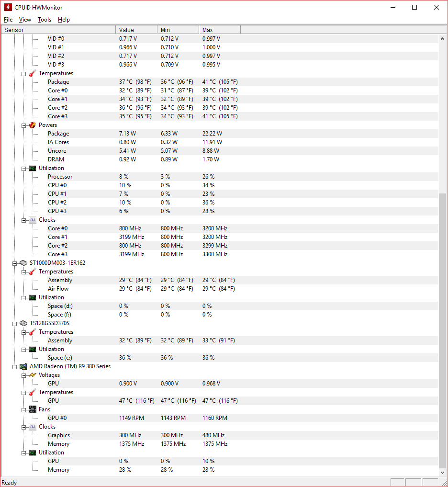448x487 pixels.
Task: Click the Radeon Temperatures thermometer icon
Action: [32, 392]
